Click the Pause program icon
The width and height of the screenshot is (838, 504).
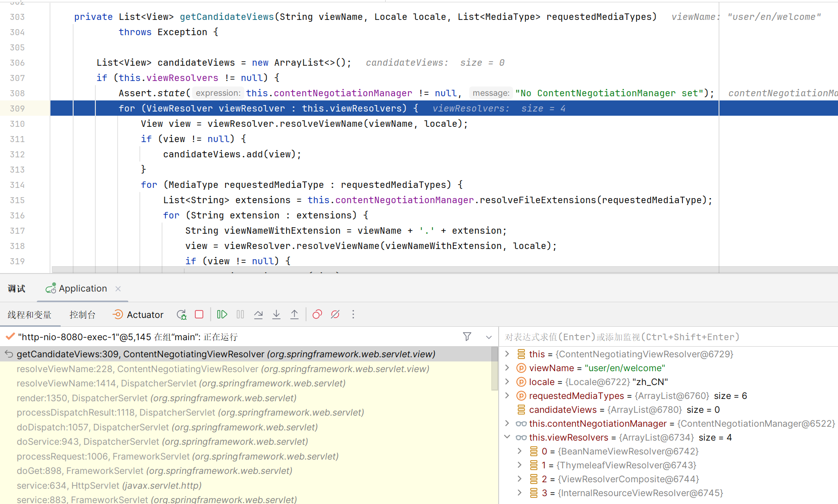click(x=240, y=315)
